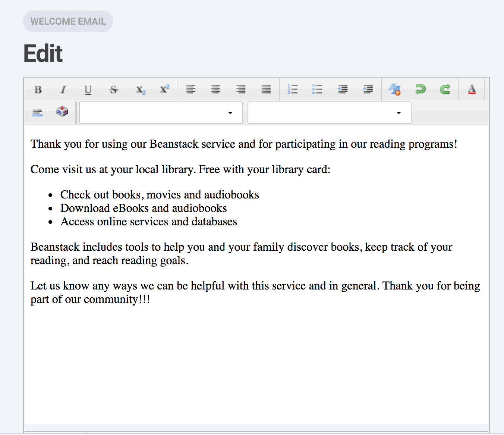Center align the text

(x=215, y=90)
